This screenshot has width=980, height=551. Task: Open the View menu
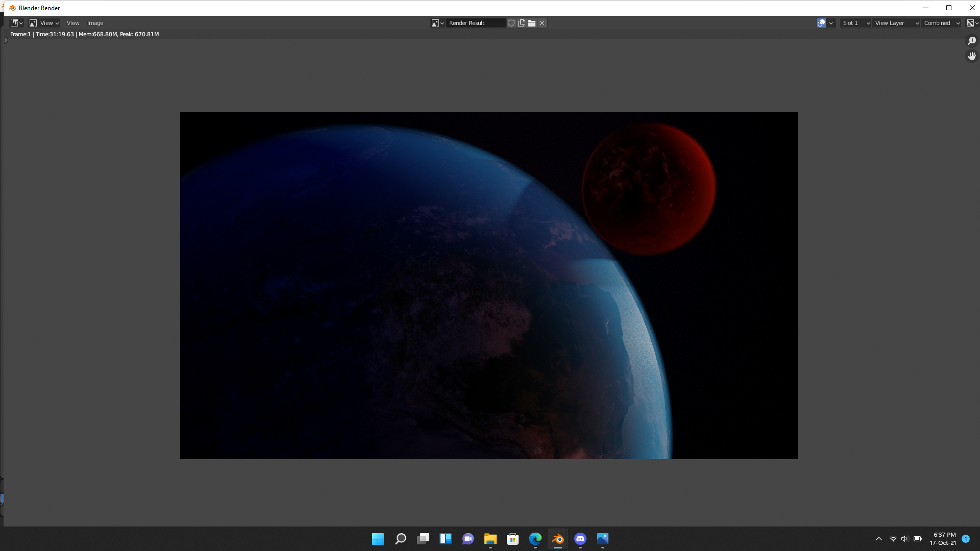coord(73,23)
